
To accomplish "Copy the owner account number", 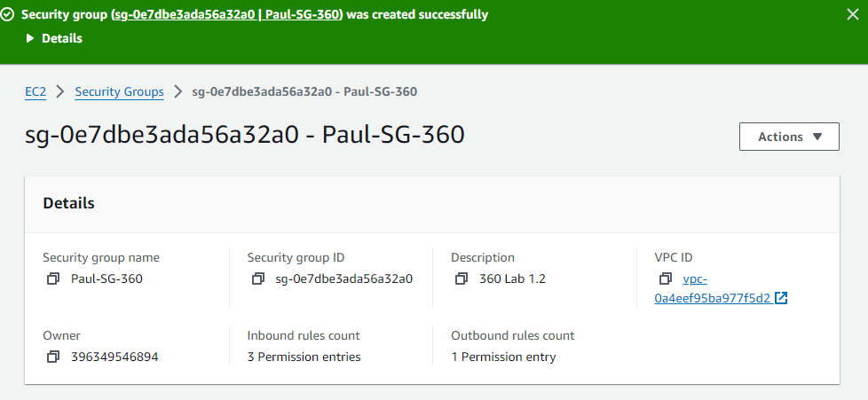I will coord(53,357).
